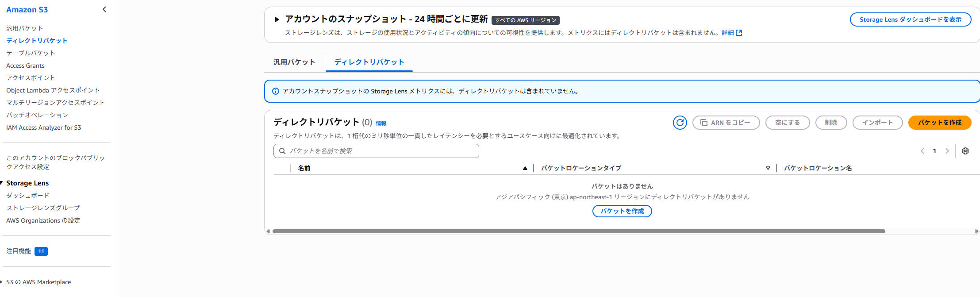Click the page number 1 indicator

934,151
